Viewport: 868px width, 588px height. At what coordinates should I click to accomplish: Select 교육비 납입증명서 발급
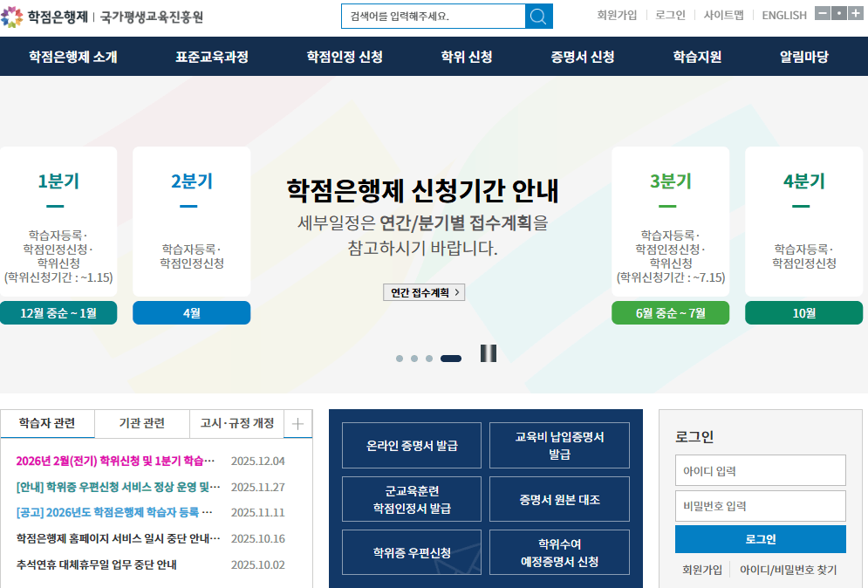coord(559,445)
